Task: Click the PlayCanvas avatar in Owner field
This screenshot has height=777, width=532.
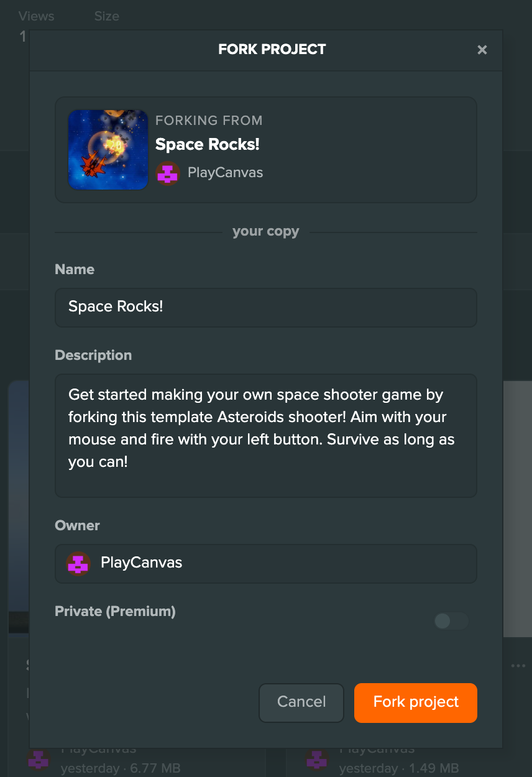Action: pos(78,564)
